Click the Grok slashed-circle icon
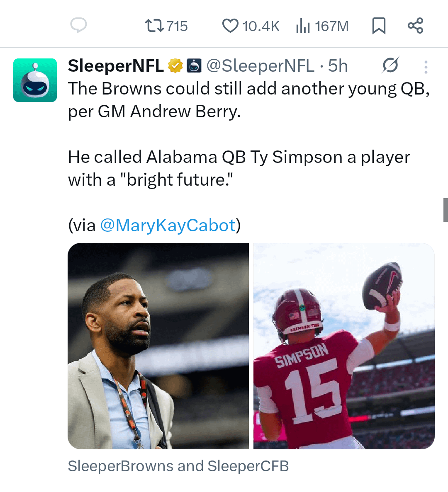The height and width of the screenshot is (492, 448). 390,65
